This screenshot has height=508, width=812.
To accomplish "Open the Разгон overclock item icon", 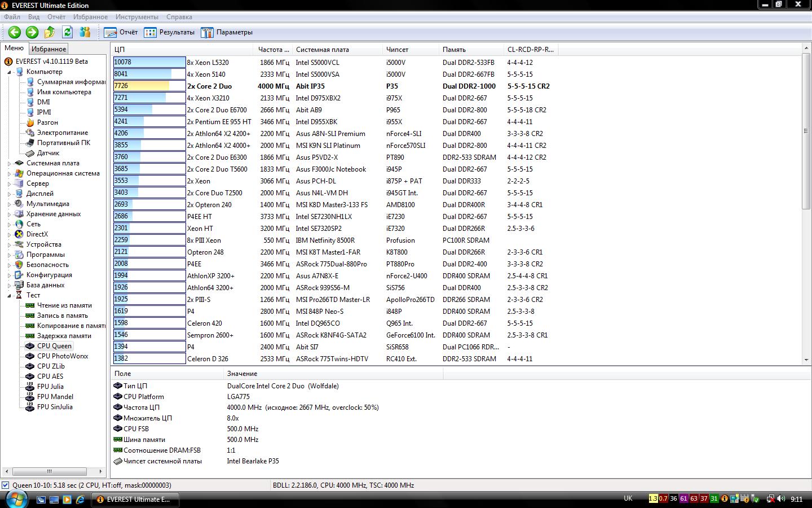I will tap(30, 122).
